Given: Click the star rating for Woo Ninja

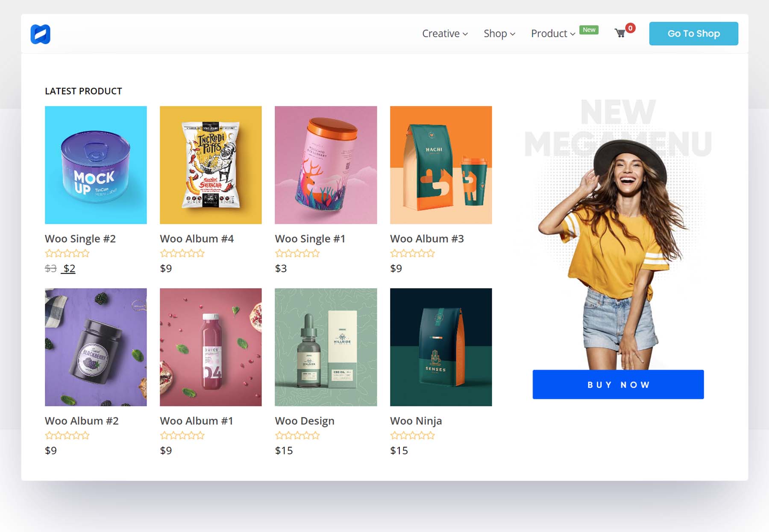Looking at the screenshot, I should point(412,435).
